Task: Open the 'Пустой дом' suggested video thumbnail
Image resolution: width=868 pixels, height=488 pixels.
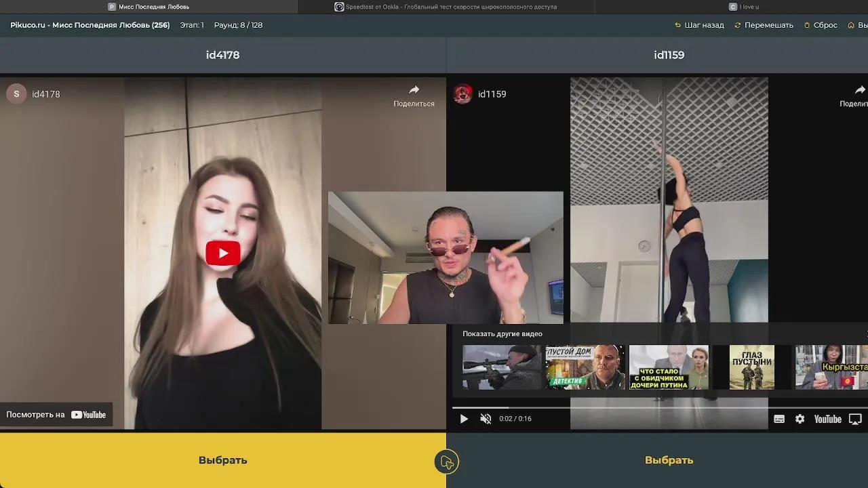Action: tap(585, 367)
